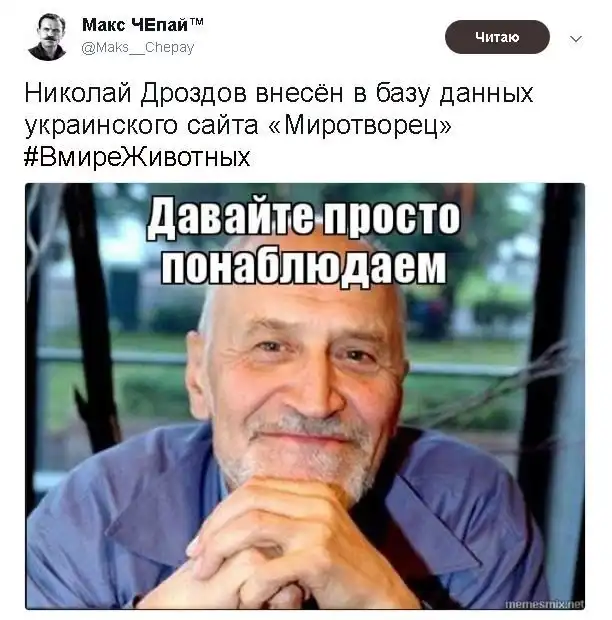Click the memesmix.net watermark

coord(544,603)
